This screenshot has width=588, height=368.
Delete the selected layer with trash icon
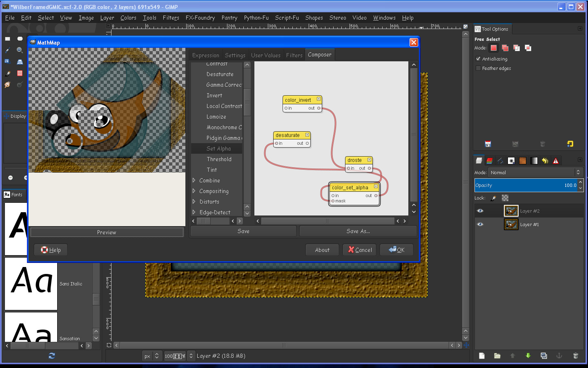click(x=575, y=356)
